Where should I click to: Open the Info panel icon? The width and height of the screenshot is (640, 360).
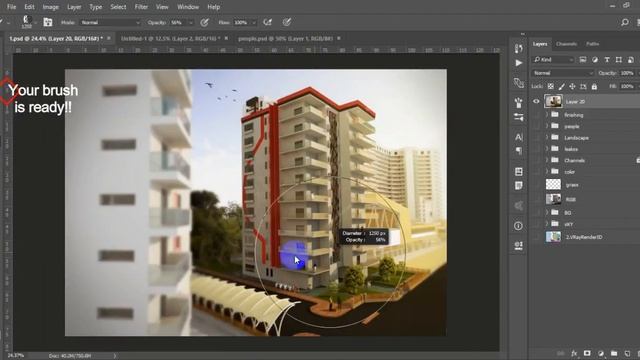tap(518, 226)
